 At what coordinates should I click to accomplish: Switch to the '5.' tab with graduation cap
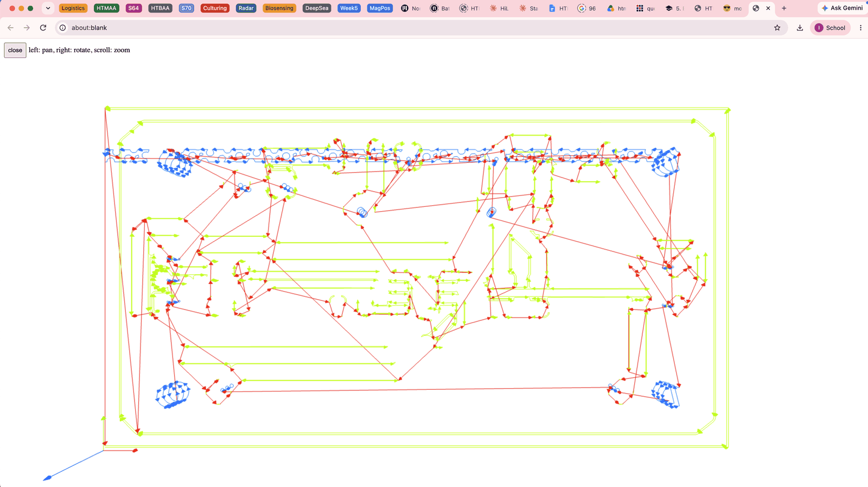(674, 8)
